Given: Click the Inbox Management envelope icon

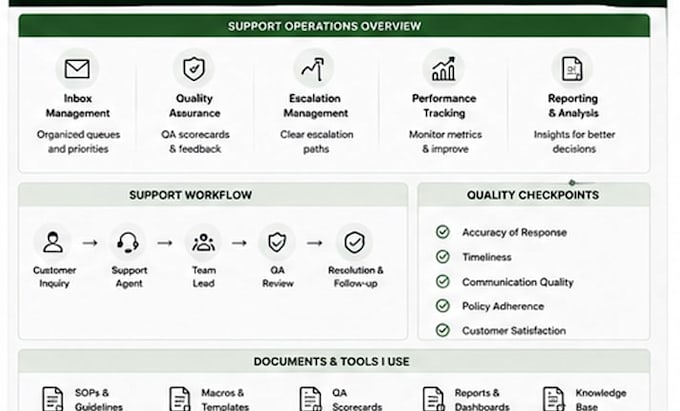Looking at the screenshot, I should pos(77,69).
